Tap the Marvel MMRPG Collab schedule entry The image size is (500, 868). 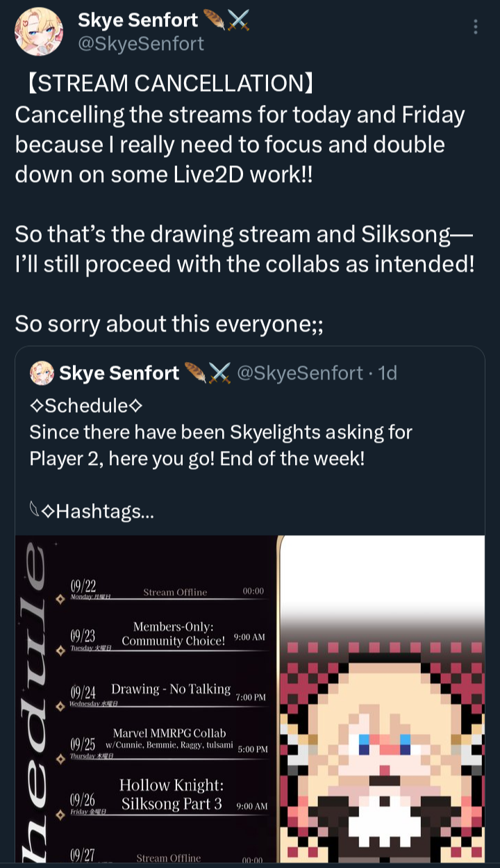[169, 739]
